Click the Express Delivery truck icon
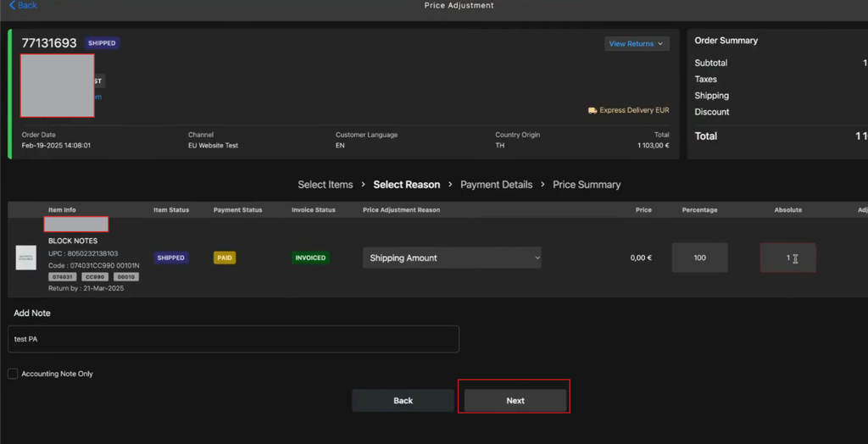The image size is (868, 444). (593, 110)
